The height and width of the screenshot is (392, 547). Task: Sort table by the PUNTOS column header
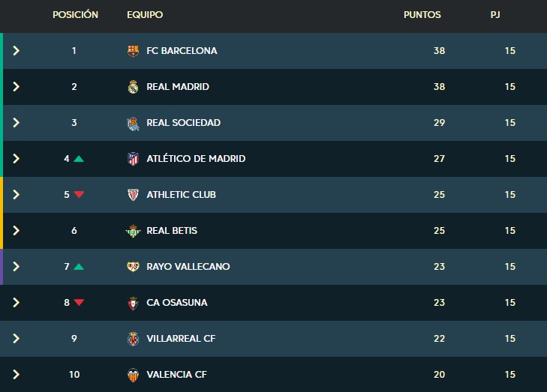coord(422,15)
